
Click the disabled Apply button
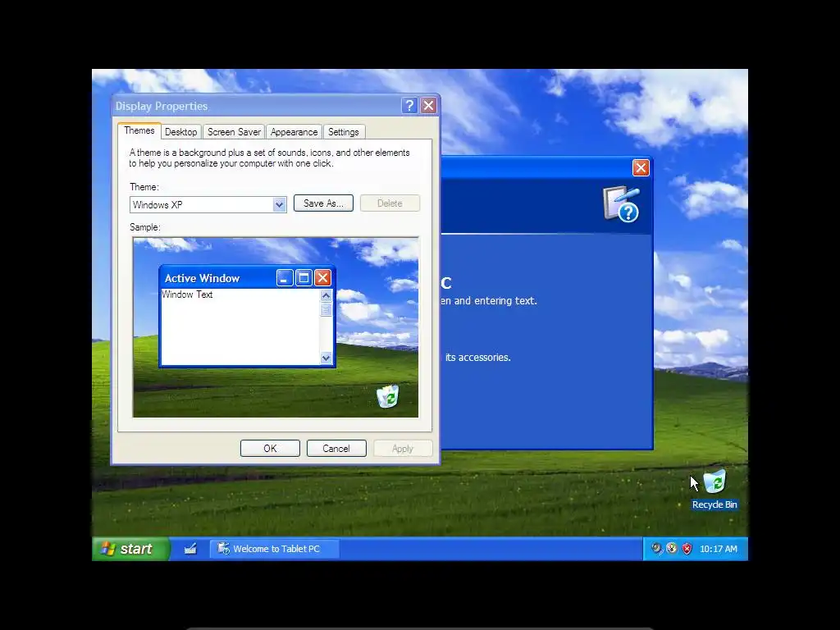[403, 449]
